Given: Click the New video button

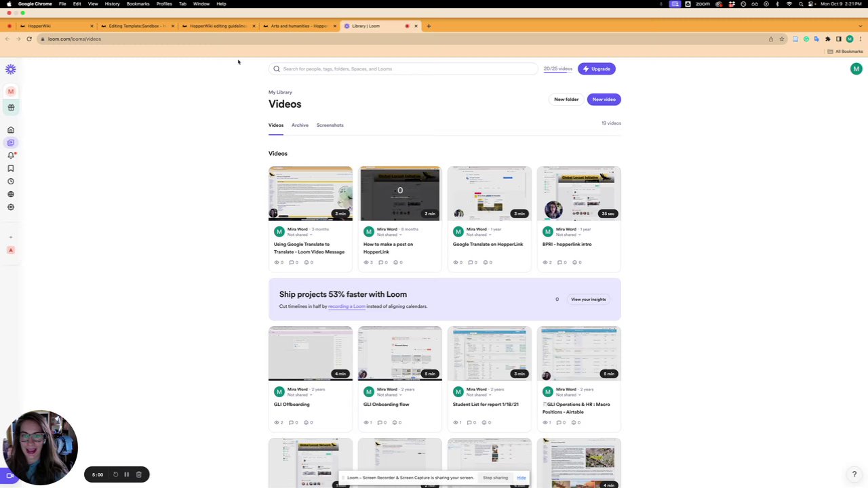Looking at the screenshot, I should coord(604,100).
